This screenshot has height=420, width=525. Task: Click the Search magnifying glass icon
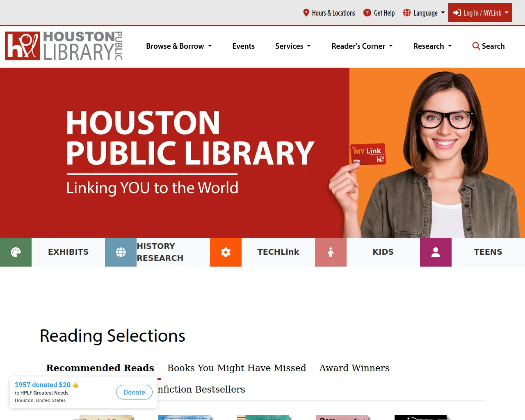coord(476,46)
